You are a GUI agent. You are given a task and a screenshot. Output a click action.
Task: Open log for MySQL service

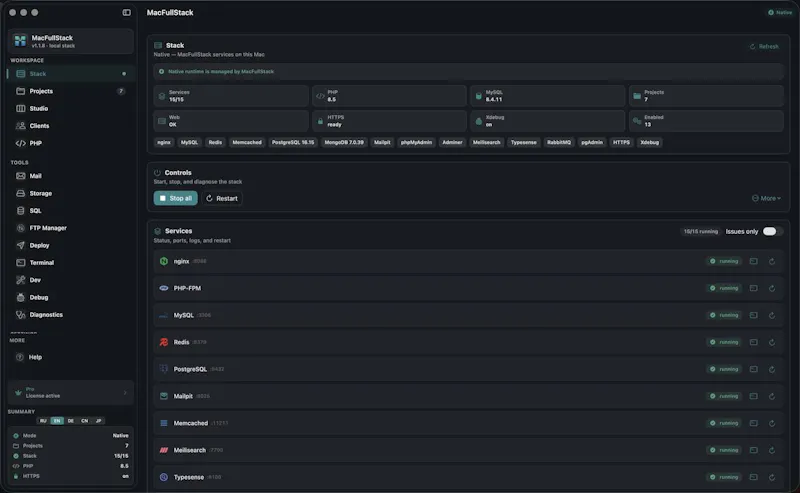[753, 315]
